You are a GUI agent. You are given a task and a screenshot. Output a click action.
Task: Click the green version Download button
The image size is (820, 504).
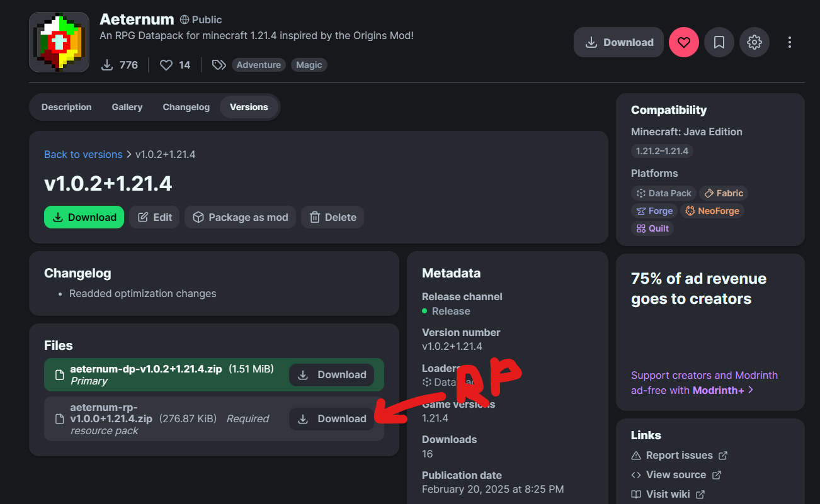tap(84, 217)
